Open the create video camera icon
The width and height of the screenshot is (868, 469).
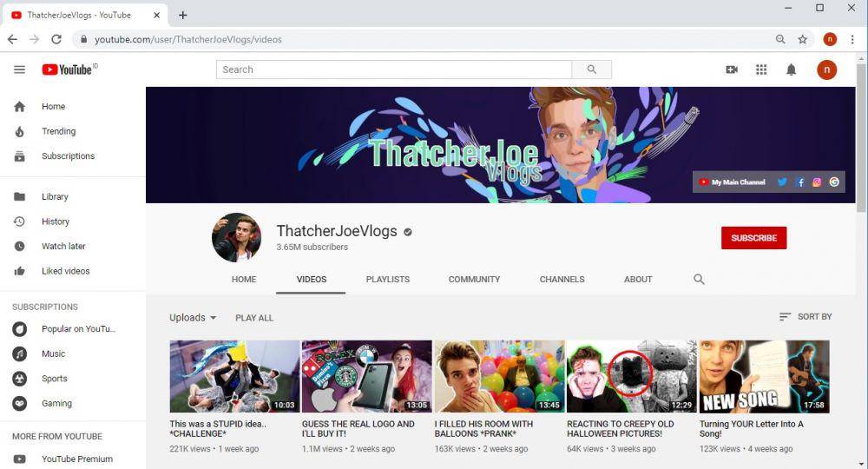(x=732, y=69)
